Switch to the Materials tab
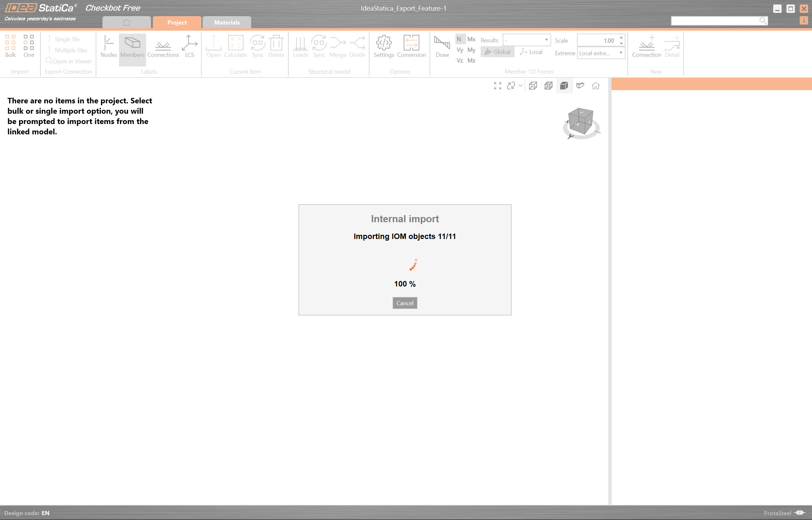 pyautogui.click(x=227, y=22)
